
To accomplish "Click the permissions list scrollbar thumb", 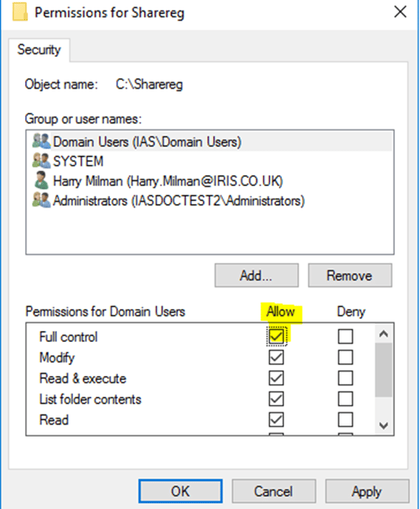I will coord(384,369).
